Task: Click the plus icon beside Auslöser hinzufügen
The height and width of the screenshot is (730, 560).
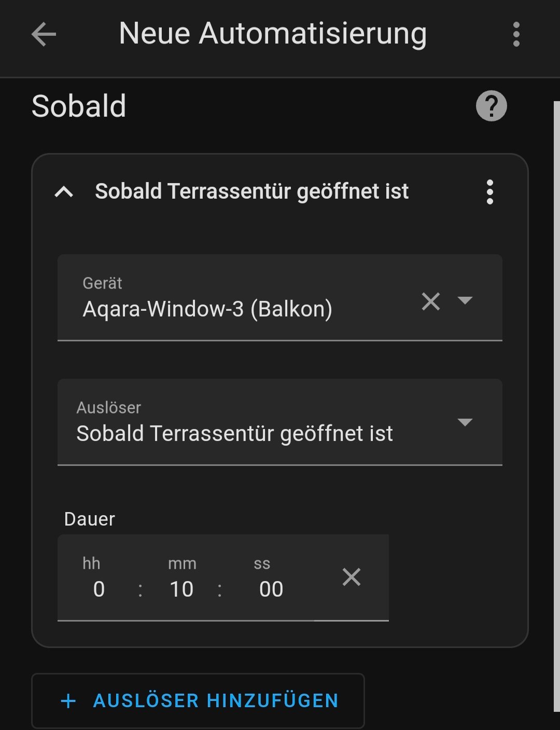Action: (68, 701)
